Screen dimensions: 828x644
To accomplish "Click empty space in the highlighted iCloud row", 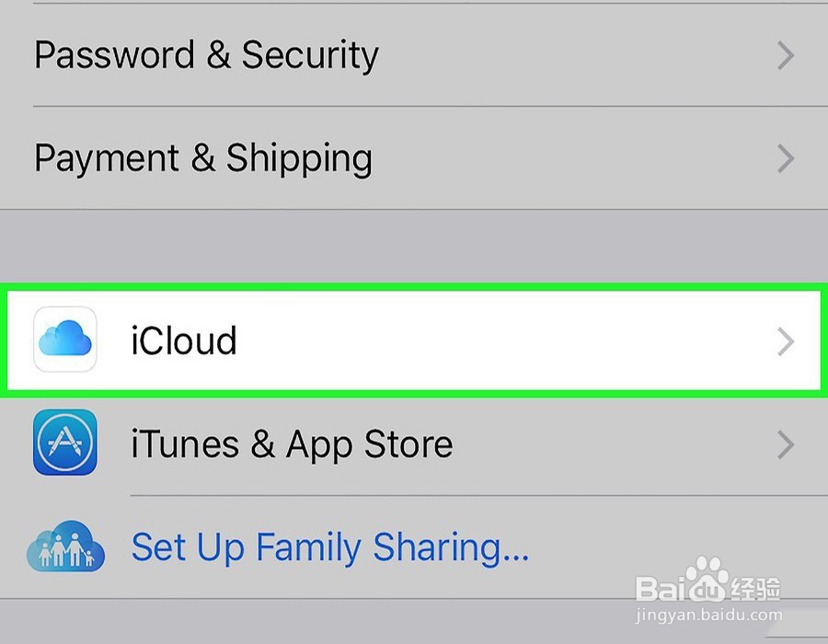I will [x=506, y=341].
